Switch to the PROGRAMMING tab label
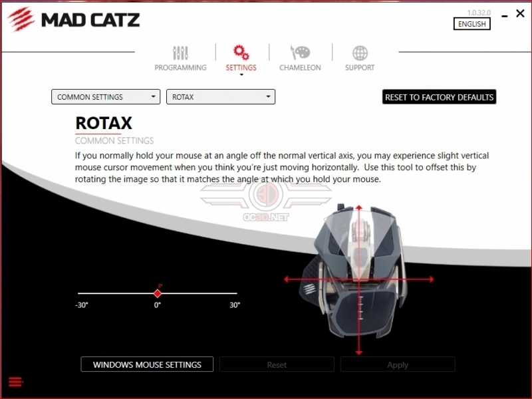The height and width of the screenshot is (399, 532). click(x=180, y=68)
